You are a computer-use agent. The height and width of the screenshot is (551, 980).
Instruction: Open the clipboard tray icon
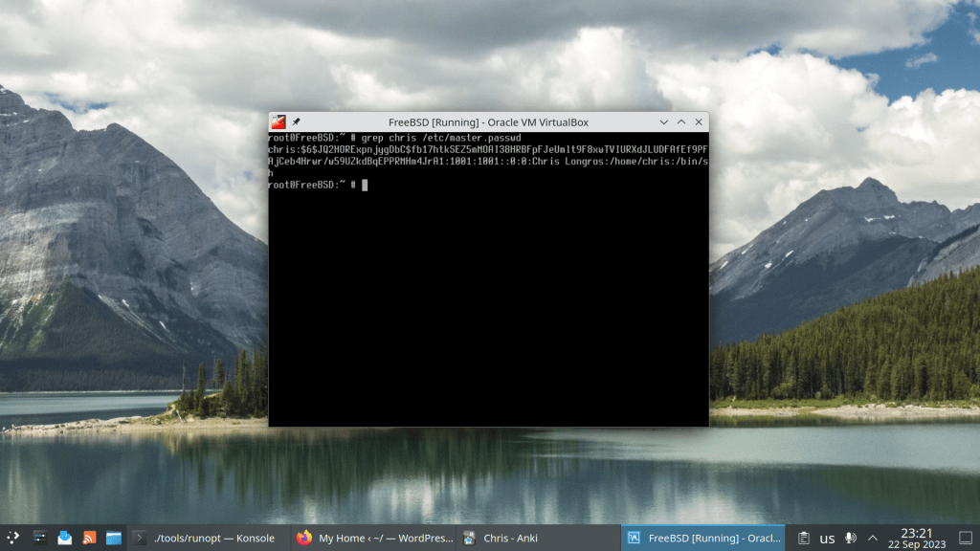804,538
